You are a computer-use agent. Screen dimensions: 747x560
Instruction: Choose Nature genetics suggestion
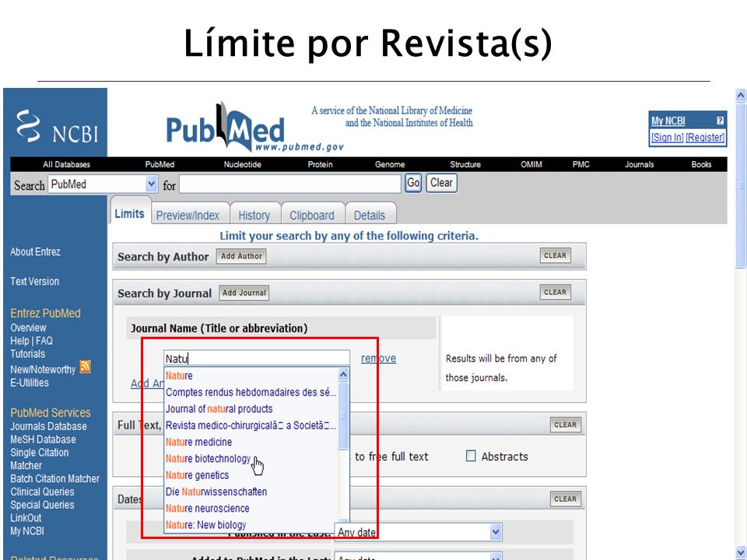pyautogui.click(x=197, y=475)
